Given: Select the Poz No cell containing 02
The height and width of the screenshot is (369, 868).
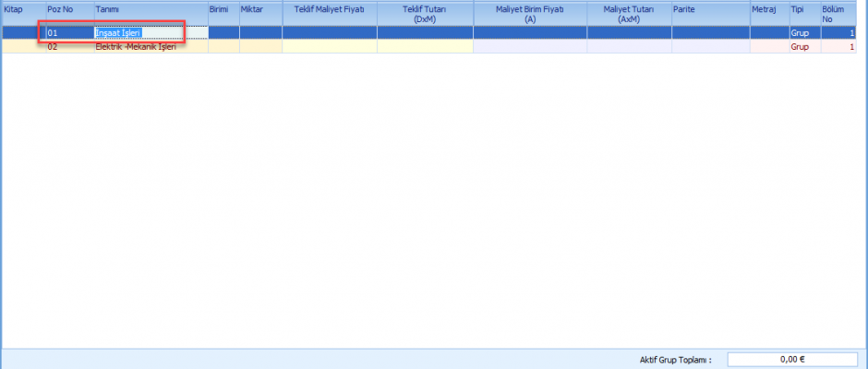Looking at the screenshot, I should pos(68,46).
